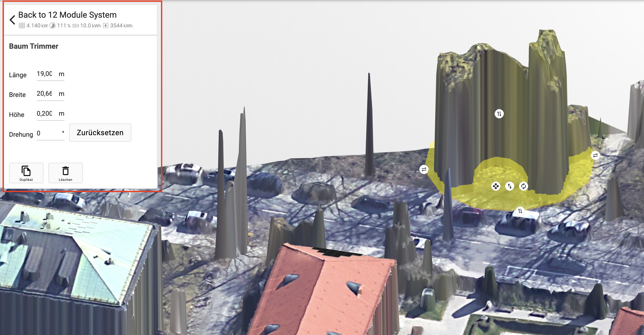Click the up-down handle on the tall tree trunk

pyautogui.click(x=499, y=114)
